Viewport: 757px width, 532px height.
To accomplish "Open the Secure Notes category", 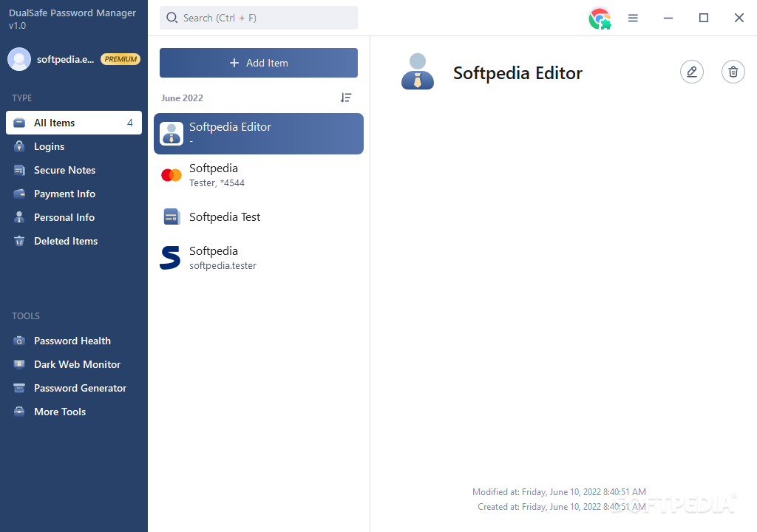I will (x=74, y=170).
